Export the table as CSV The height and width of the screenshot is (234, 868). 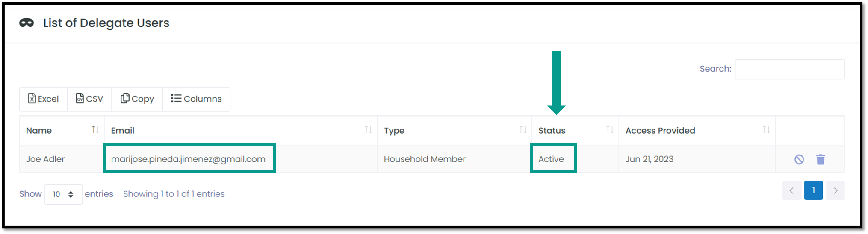point(89,99)
